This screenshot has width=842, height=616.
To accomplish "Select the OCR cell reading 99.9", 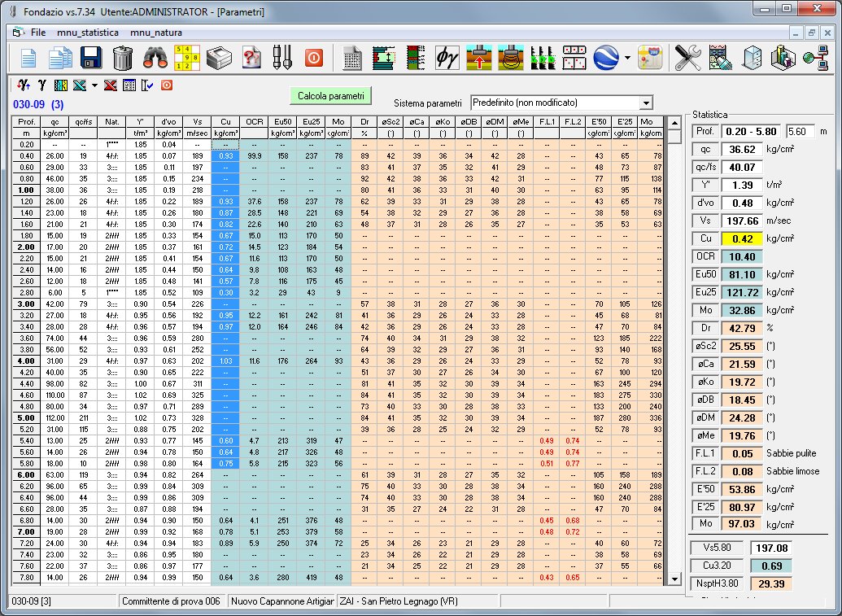I will click(x=254, y=155).
